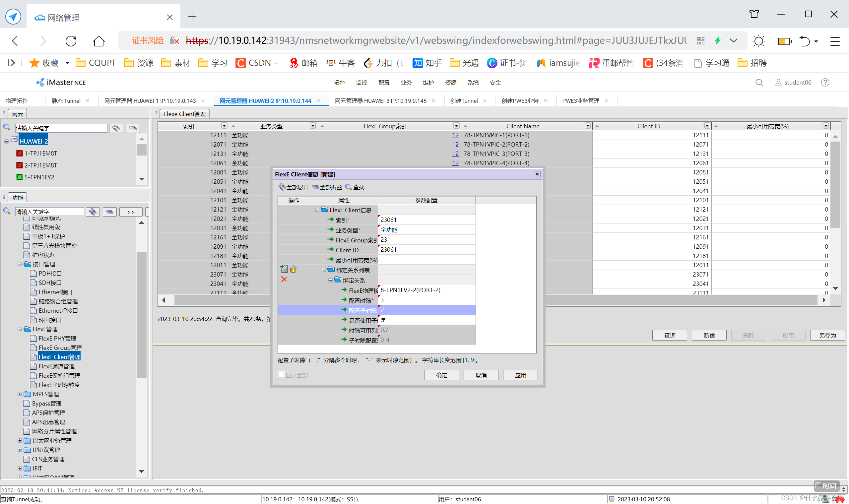Open the Client Name column filter dropdown
The image size is (849, 504).
pos(588,126)
